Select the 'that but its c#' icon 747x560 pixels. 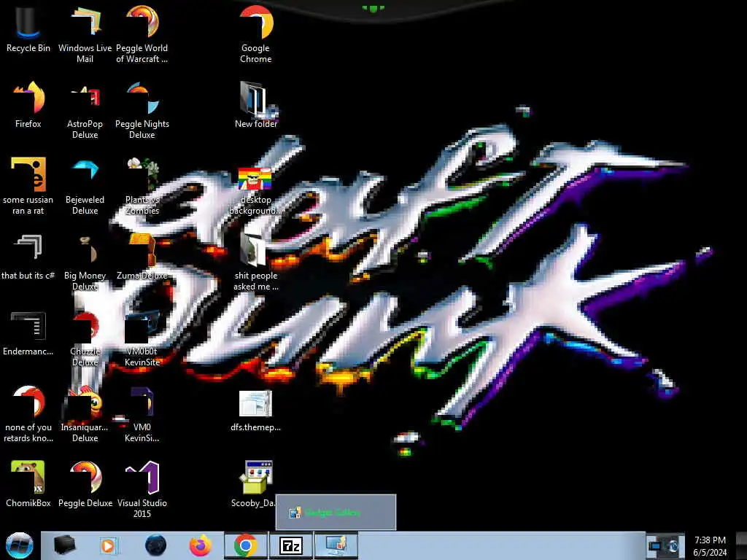click(28, 257)
